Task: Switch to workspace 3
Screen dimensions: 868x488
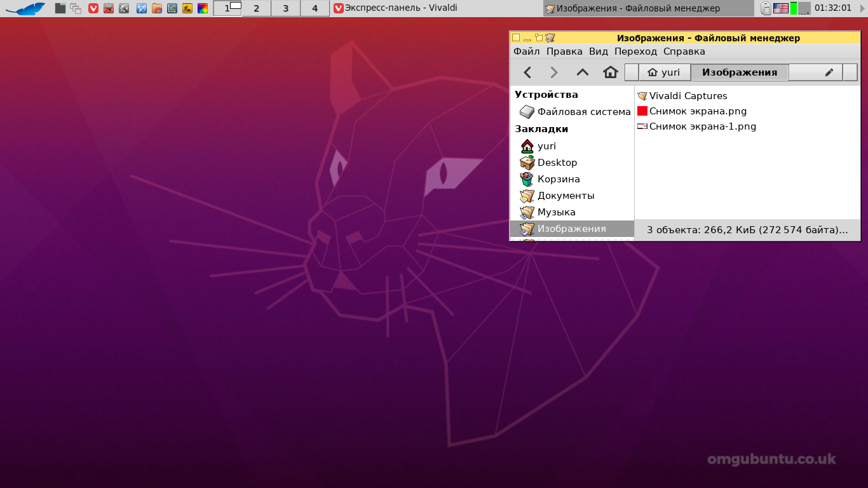Action: click(286, 8)
